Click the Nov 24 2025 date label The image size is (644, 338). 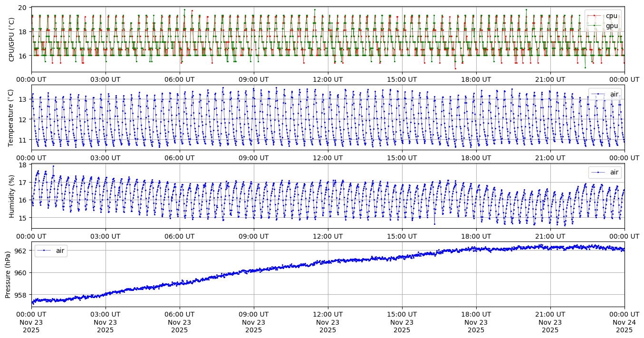tap(624, 326)
